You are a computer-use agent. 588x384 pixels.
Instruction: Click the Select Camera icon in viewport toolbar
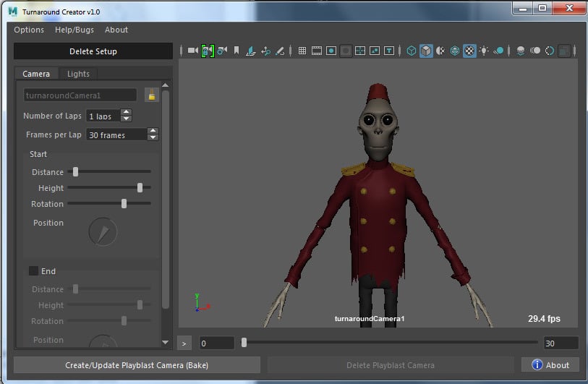pos(193,51)
